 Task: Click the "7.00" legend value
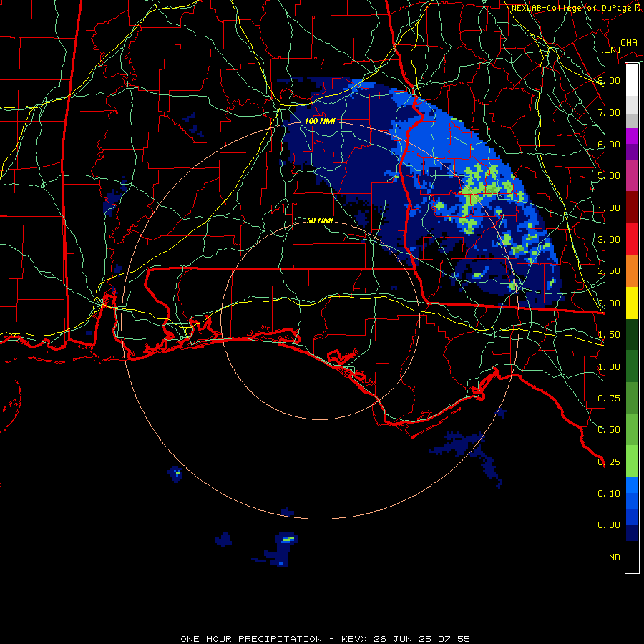pyautogui.click(x=609, y=112)
